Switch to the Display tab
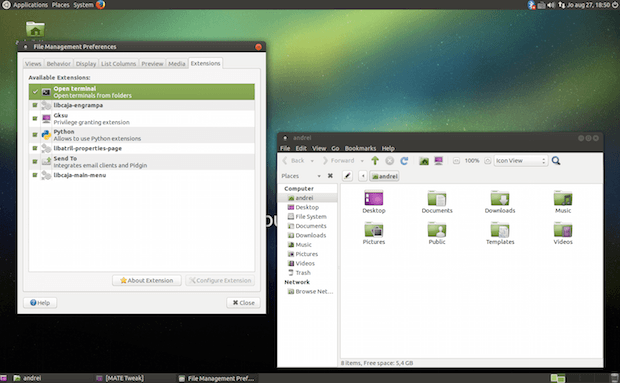Image resolution: width=620 pixels, height=383 pixels. pos(86,64)
